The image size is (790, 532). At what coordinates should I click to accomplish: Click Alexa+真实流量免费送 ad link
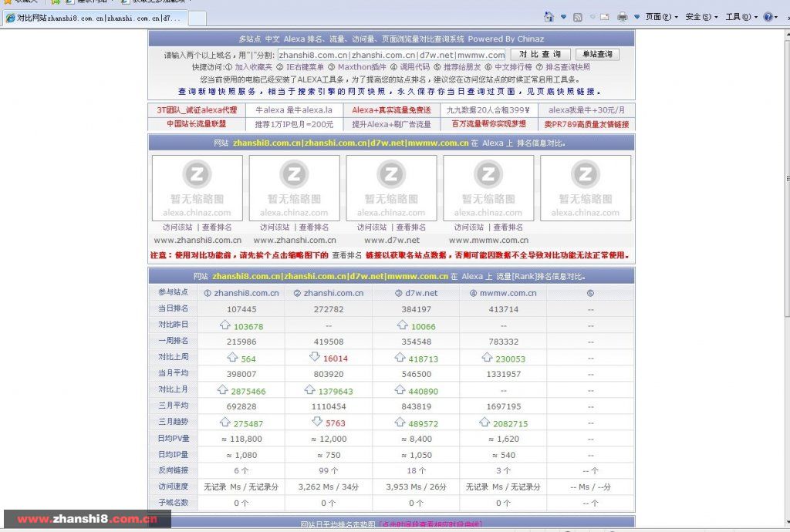pyautogui.click(x=391, y=109)
